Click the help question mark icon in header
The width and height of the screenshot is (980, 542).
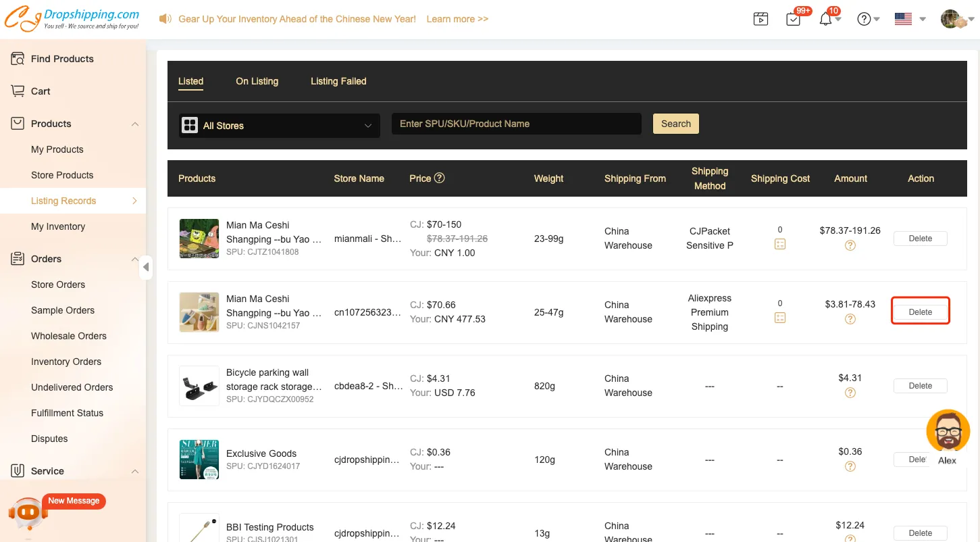pos(864,19)
